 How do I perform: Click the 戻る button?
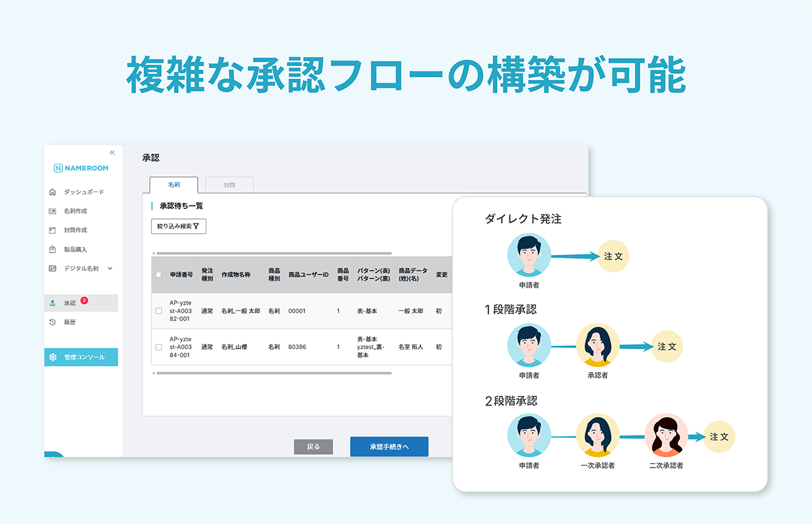(x=314, y=446)
